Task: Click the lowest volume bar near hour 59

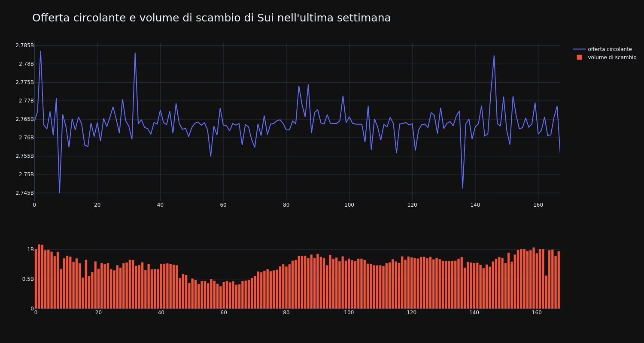Action: point(221,298)
